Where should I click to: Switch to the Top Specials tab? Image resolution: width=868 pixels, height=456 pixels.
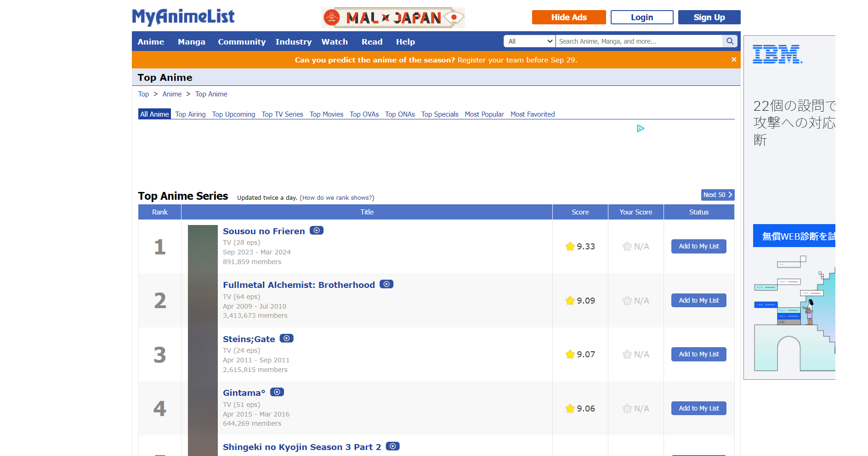click(x=440, y=114)
